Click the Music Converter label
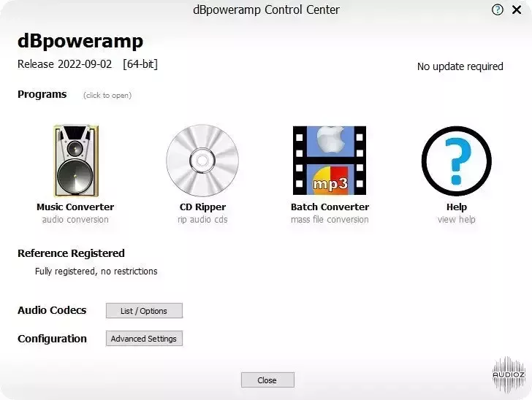Image resolution: width=532 pixels, height=400 pixels. tap(75, 207)
